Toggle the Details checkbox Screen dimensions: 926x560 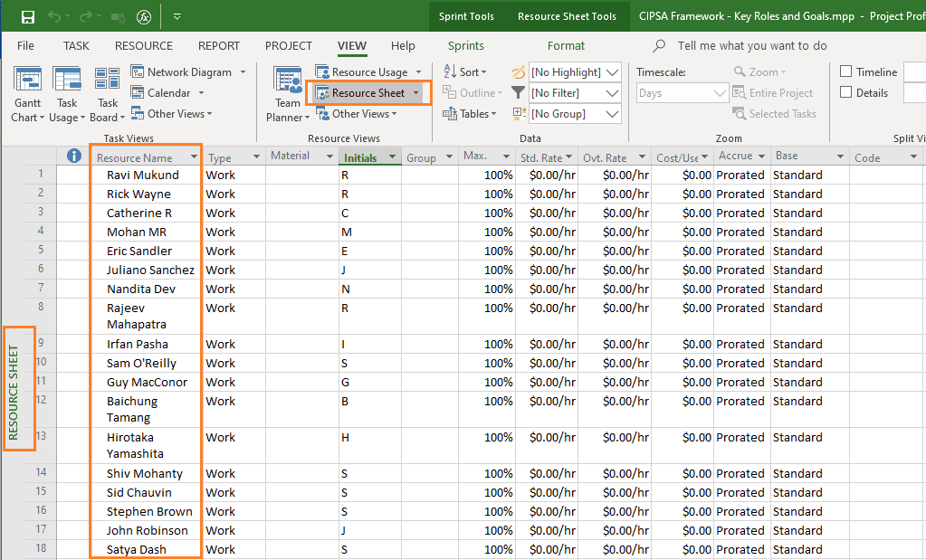[x=845, y=92]
